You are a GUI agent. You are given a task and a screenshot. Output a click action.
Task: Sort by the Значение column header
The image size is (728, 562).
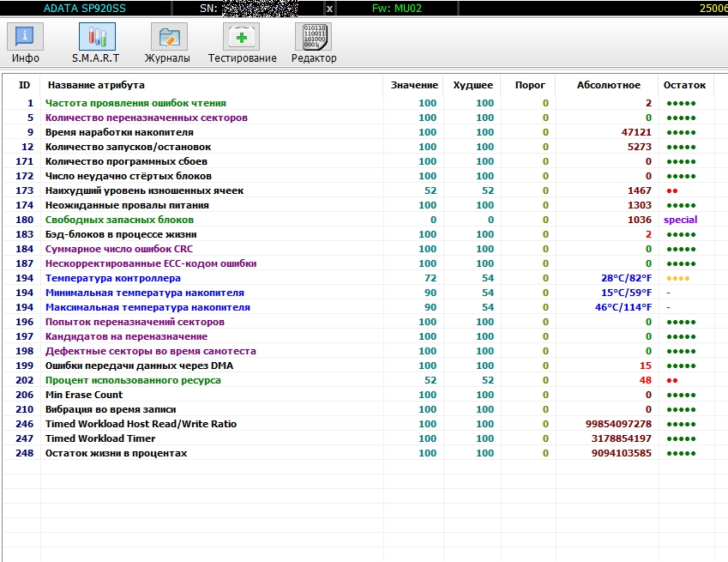[x=414, y=85]
